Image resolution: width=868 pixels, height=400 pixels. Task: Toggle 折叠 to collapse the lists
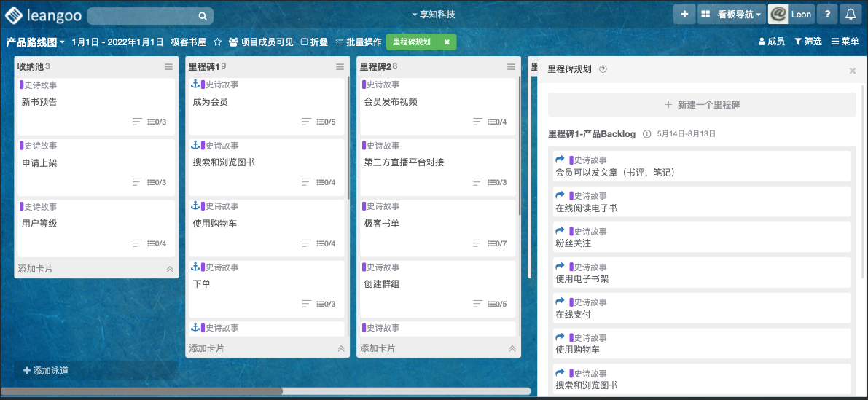pyautogui.click(x=314, y=42)
